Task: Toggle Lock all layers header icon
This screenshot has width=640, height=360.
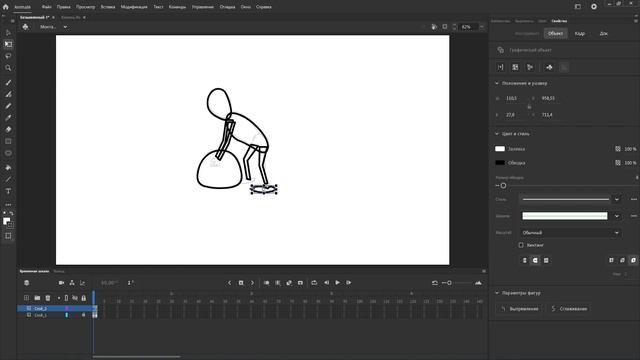Action: [84, 298]
